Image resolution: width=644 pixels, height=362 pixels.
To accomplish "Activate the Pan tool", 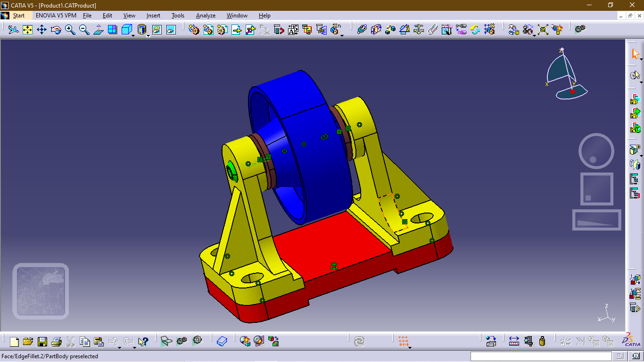I will point(42,29).
